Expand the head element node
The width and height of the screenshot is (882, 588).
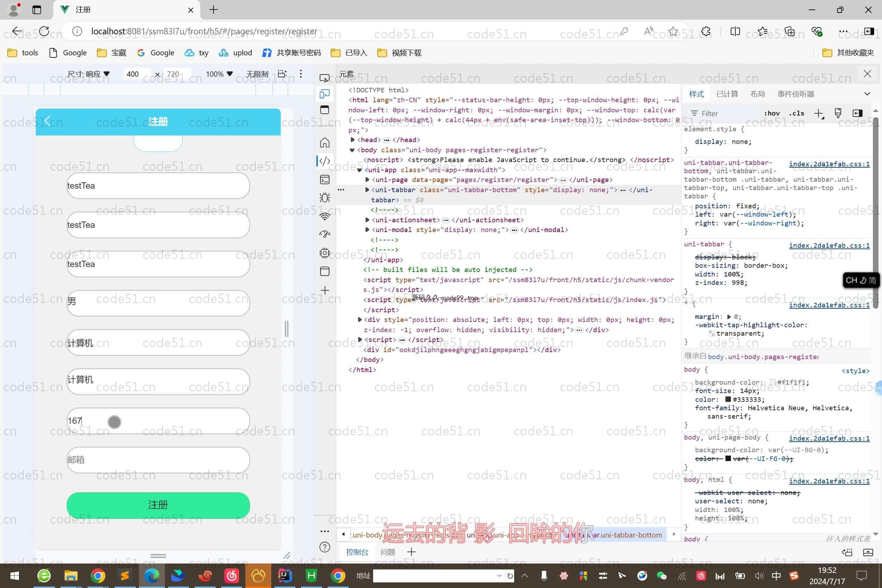pos(352,140)
